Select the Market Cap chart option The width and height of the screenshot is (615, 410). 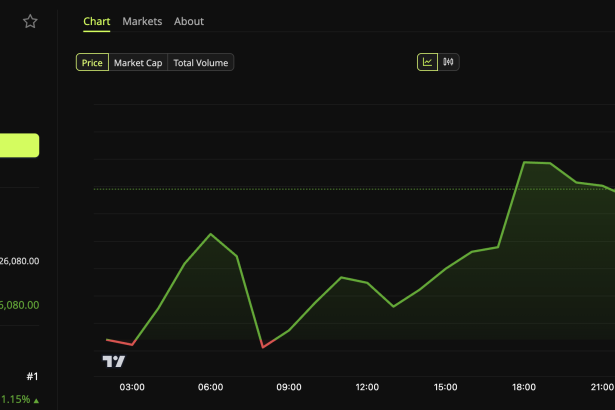pos(138,62)
